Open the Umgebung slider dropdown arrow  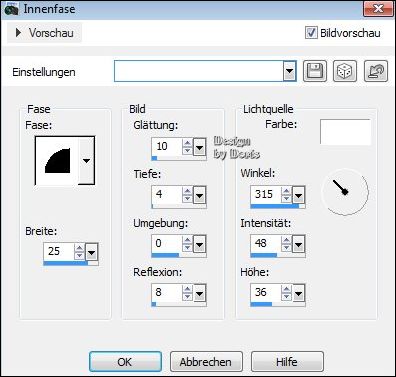pos(199,245)
